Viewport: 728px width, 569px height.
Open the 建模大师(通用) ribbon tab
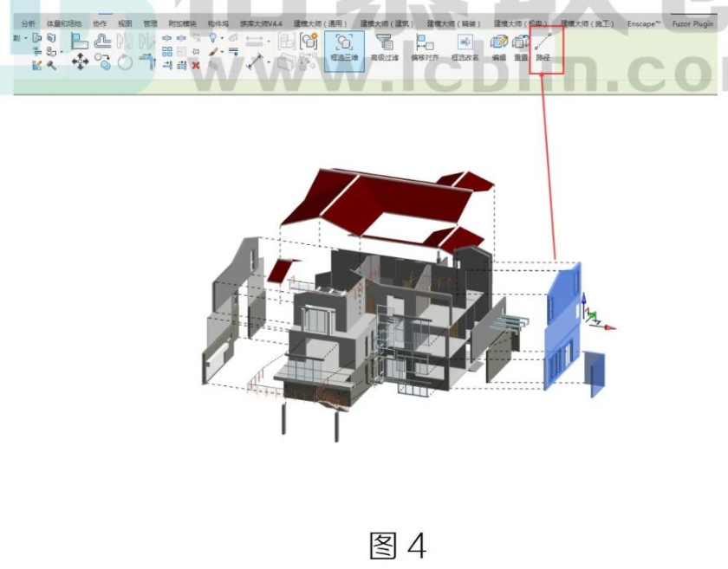tap(321, 23)
